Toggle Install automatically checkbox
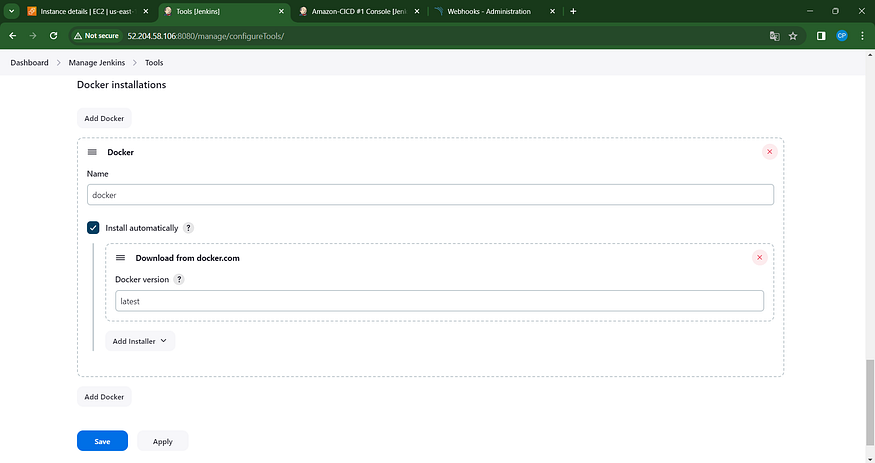The height and width of the screenshot is (463, 875). point(93,228)
